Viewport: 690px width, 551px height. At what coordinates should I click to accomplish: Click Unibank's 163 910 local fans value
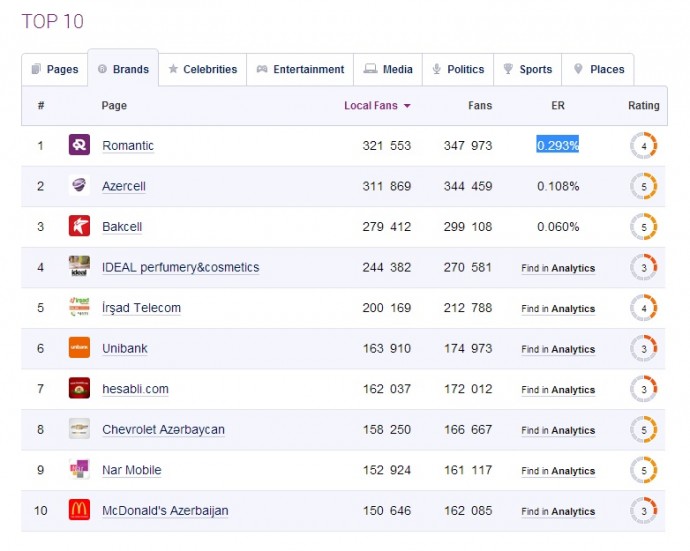pos(386,348)
